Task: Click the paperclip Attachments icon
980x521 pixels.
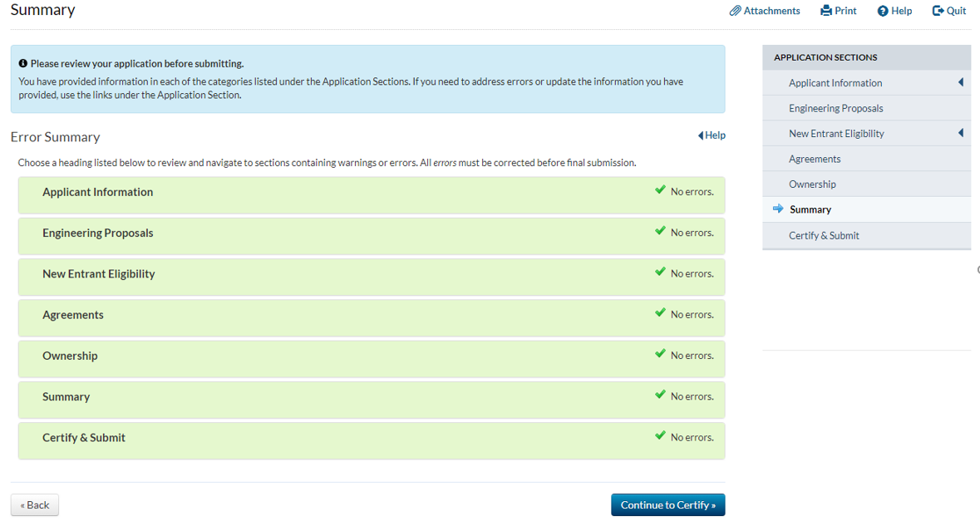Action: 735,11
